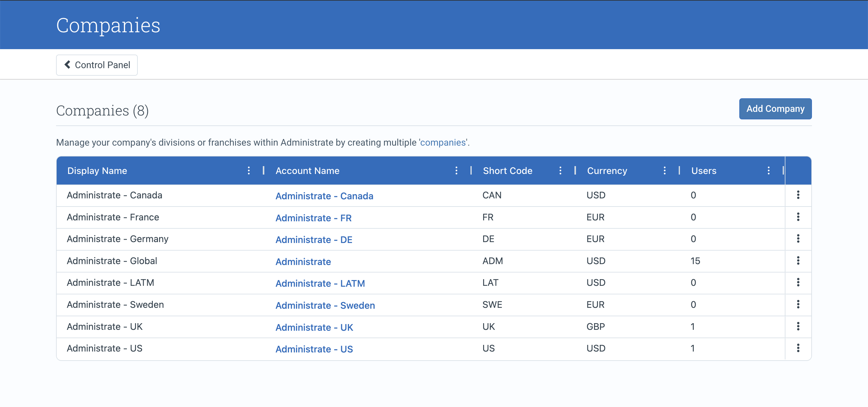The image size is (868, 407).
Task: Open Users column options menu
Action: pyautogui.click(x=768, y=170)
